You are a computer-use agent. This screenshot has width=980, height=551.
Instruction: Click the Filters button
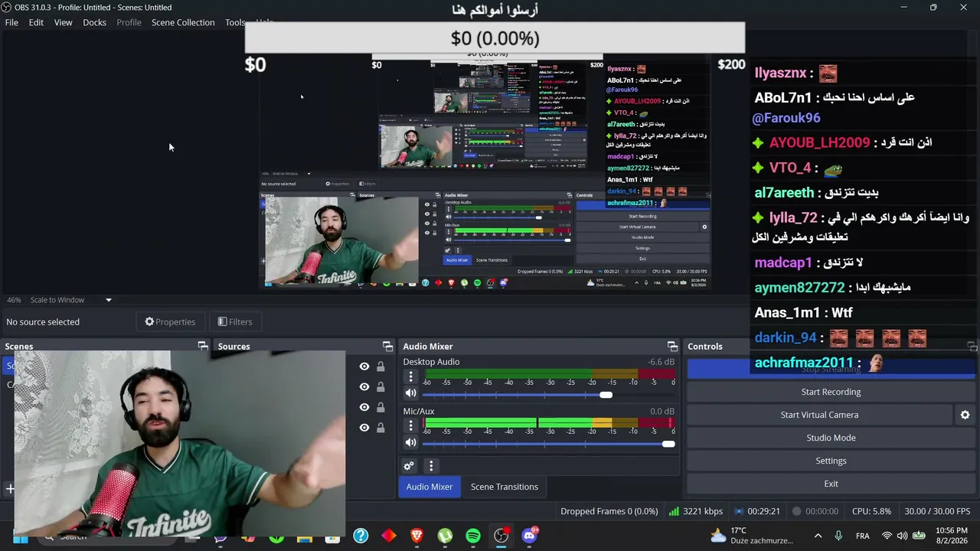coord(235,321)
